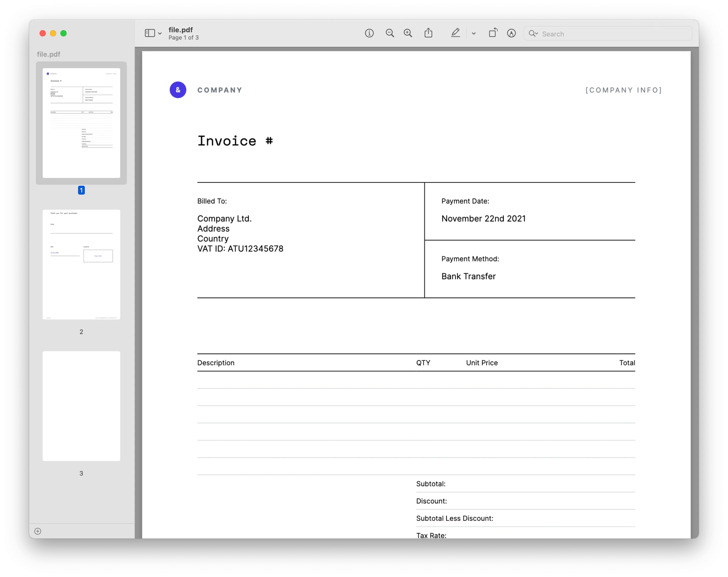This screenshot has width=728, height=577.
Task: Select the page 2 thumbnail
Action: [81, 264]
